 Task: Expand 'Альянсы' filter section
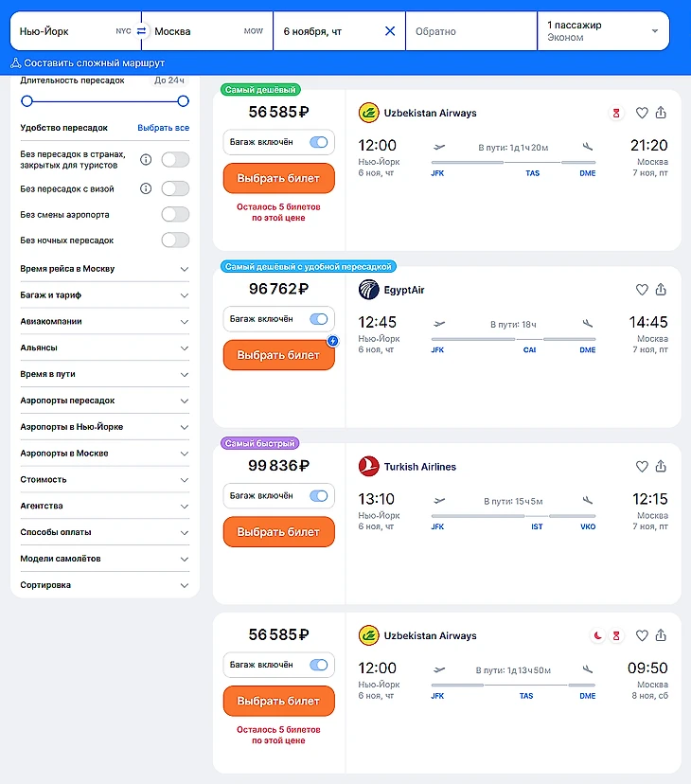tap(104, 347)
